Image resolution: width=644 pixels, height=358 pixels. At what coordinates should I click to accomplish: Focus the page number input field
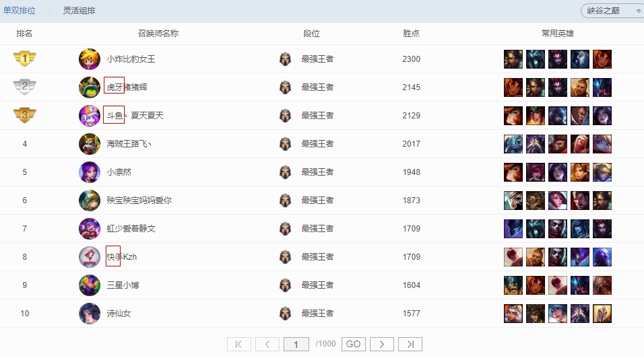tap(296, 344)
